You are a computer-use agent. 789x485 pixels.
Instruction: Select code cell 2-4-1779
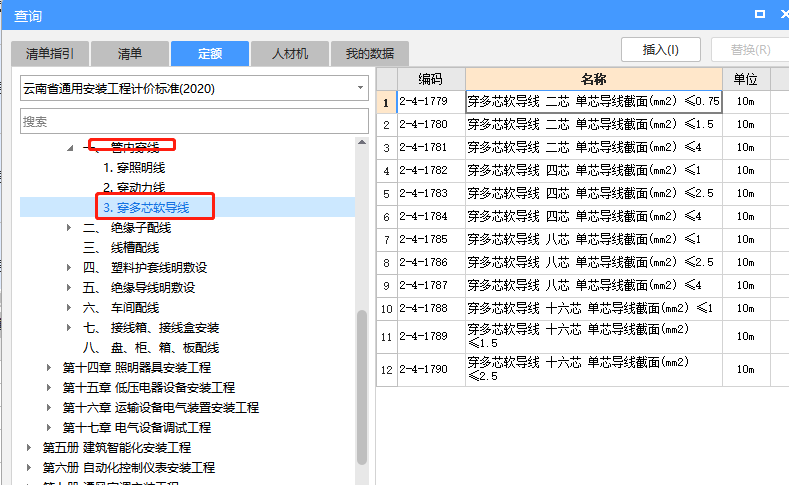(x=431, y=102)
